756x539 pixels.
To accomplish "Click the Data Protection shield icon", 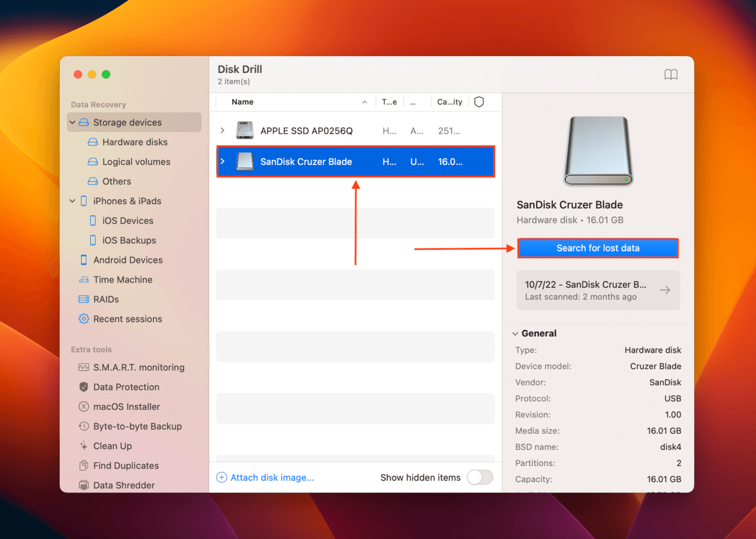I will 84,387.
